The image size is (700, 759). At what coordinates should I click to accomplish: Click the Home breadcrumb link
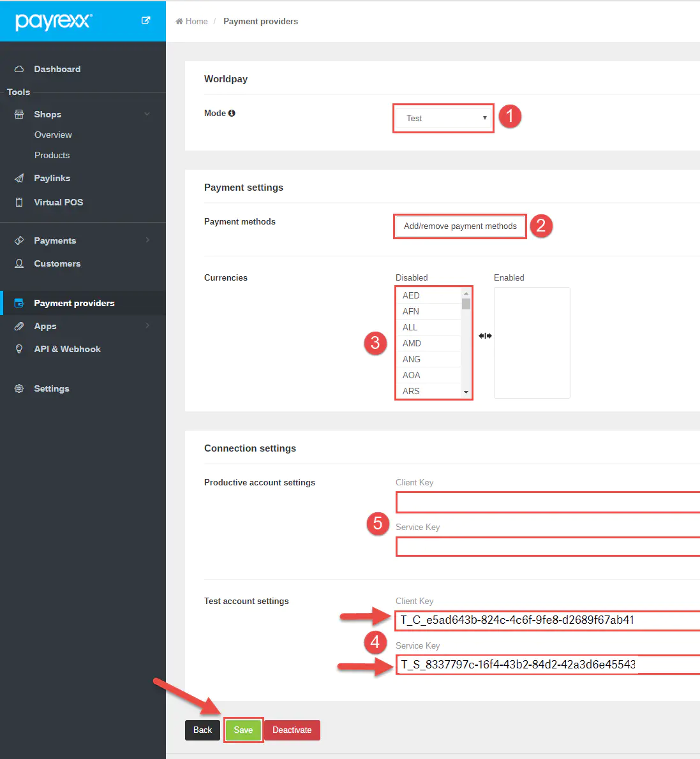196,21
